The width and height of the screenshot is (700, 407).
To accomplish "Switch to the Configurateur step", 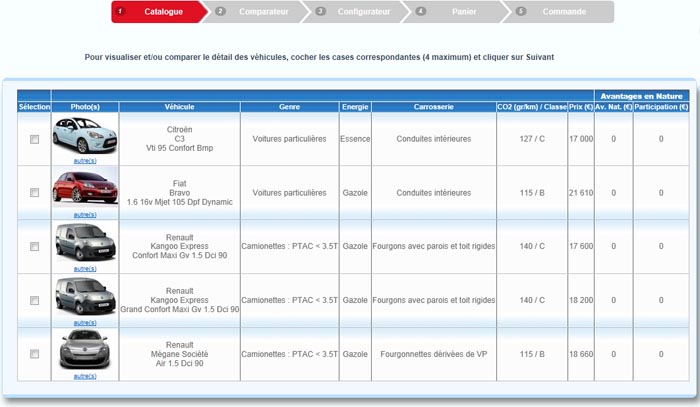I will (355, 12).
